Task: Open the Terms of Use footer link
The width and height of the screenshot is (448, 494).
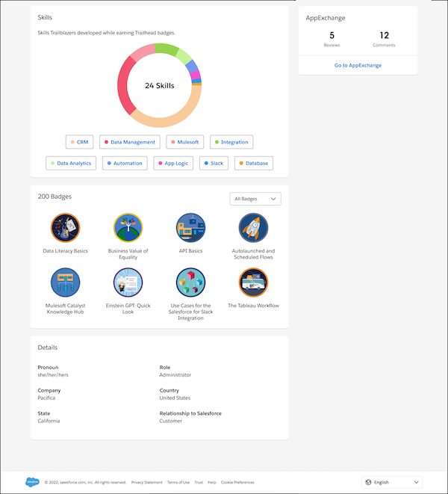Action: click(178, 482)
